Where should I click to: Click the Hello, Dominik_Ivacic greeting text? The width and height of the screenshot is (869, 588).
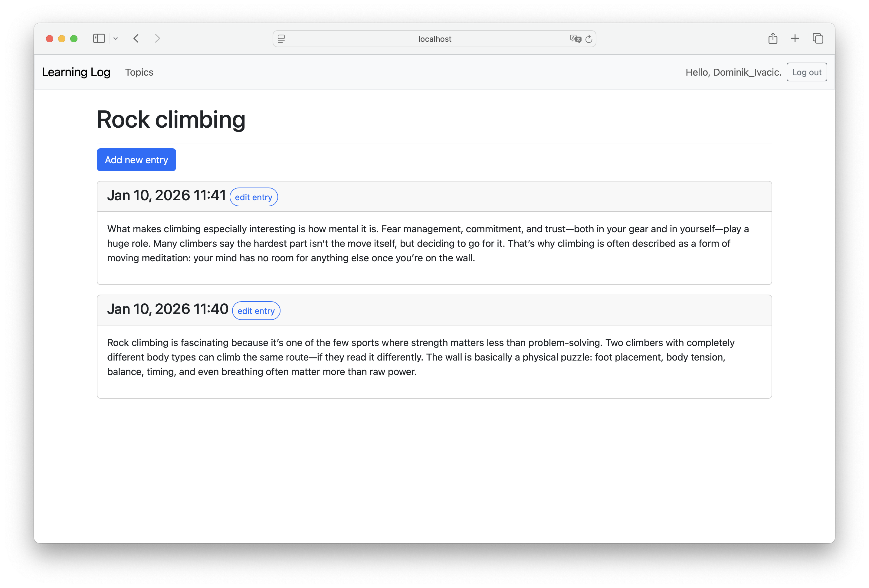[x=733, y=72]
